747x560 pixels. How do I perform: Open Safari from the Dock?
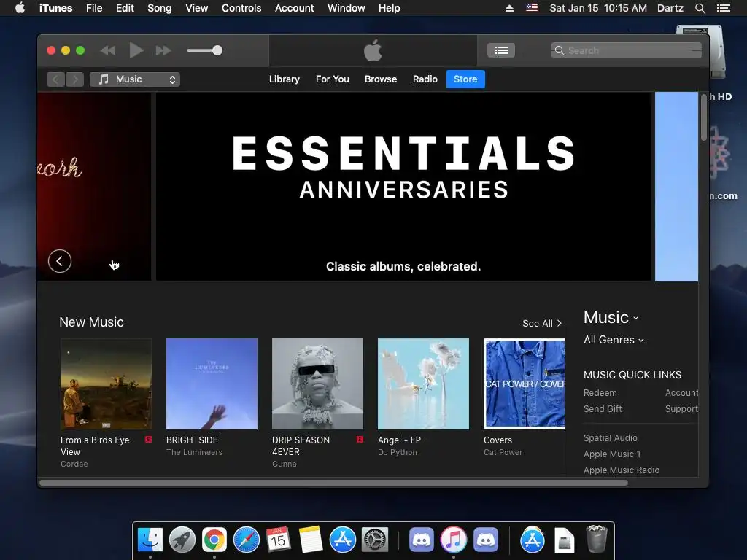pyautogui.click(x=247, y=540)
